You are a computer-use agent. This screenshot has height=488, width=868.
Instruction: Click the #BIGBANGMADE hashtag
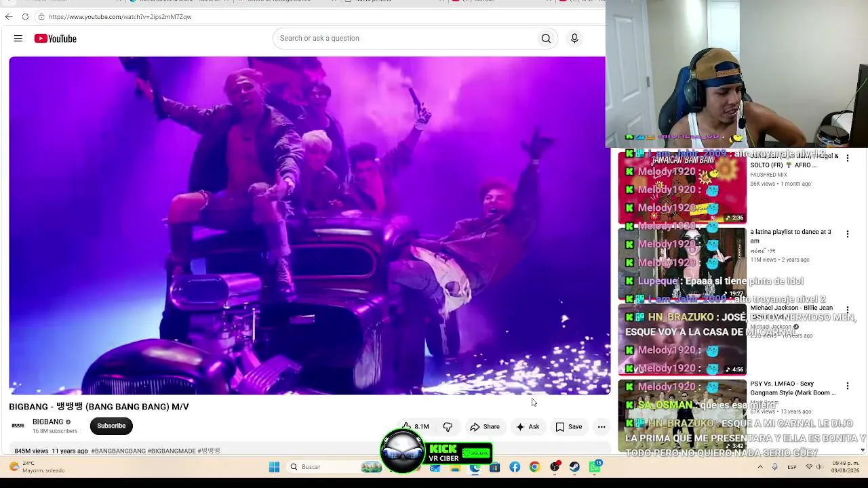point(171,451)
